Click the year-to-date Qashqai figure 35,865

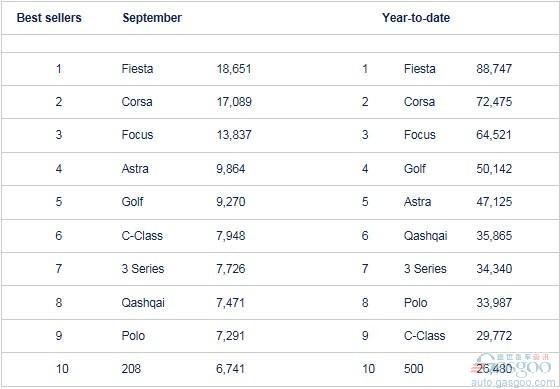tap(494, 235)
